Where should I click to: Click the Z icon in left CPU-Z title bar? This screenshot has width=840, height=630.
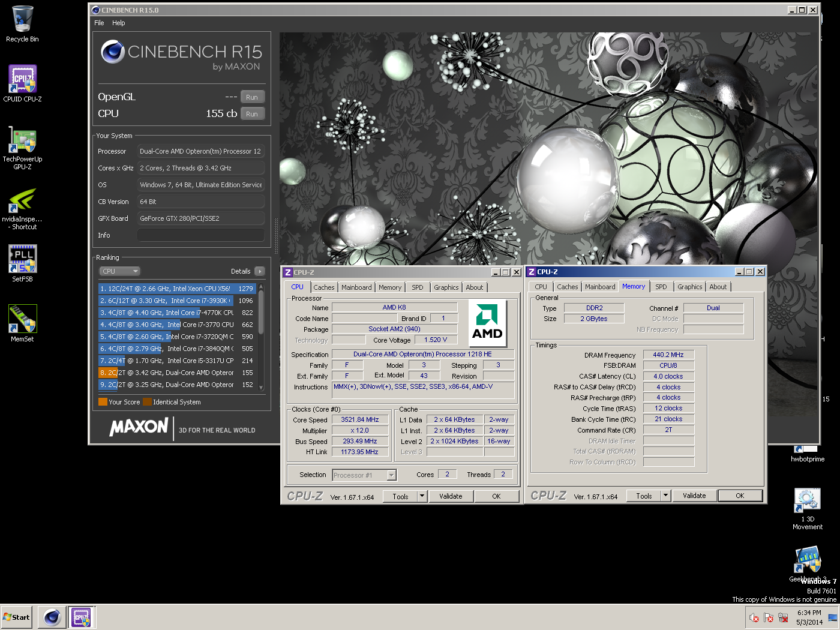pos(287,272)
